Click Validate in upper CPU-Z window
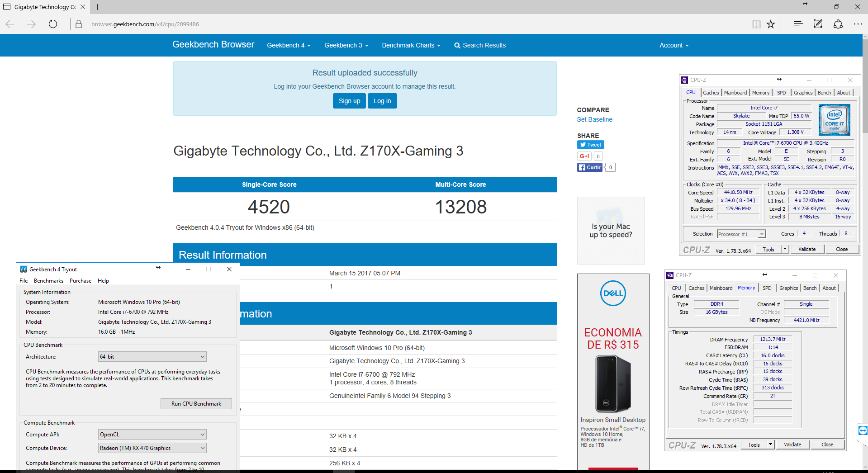 point(807,249)
